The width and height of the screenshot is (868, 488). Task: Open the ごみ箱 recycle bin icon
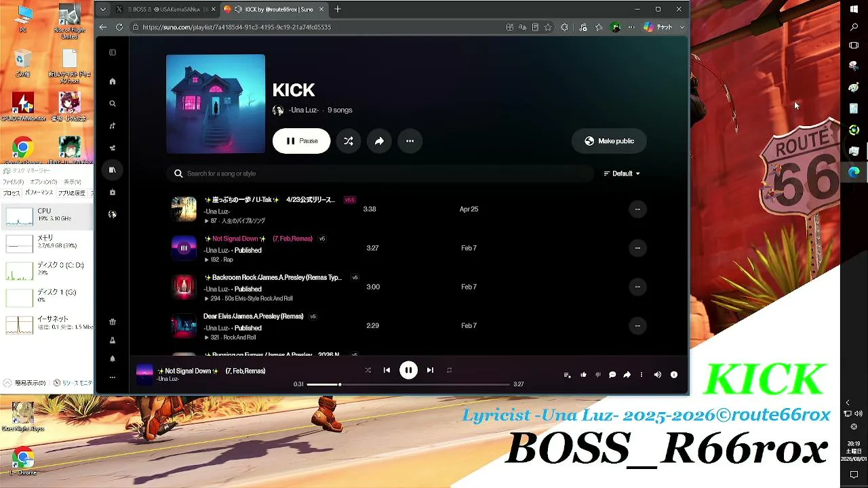[x=22, y=62]
